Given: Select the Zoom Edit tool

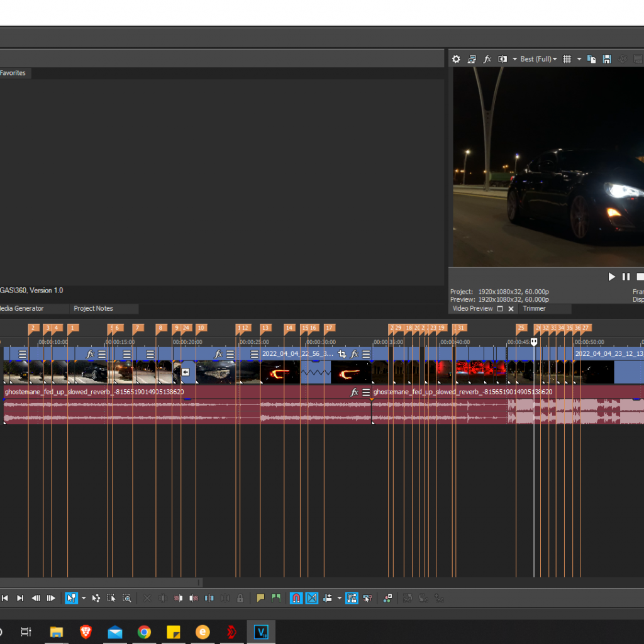Looking at the screenshot, I should coord(127,598).
